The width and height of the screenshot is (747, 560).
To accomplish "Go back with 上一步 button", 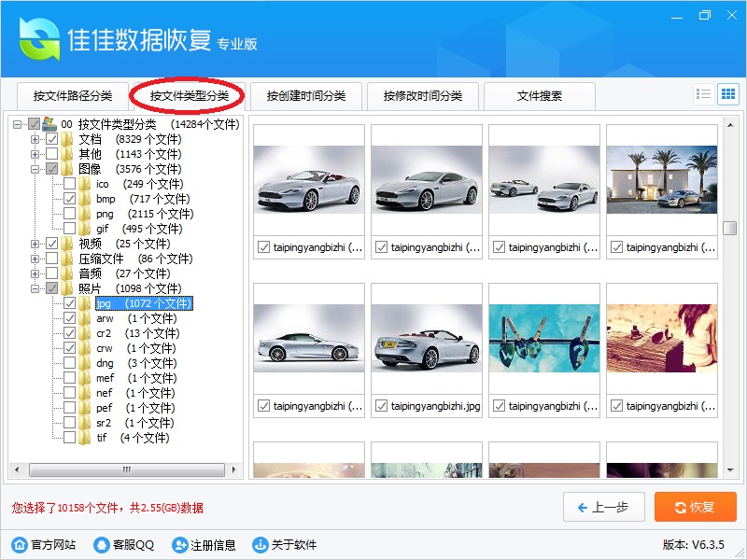I will pyautogui.click(x=603, y=507).
